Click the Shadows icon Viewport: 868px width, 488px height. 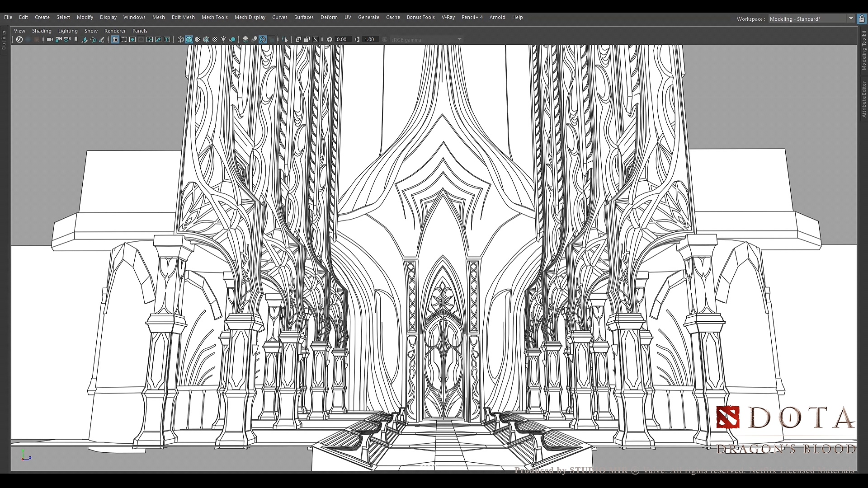tap(232, 39)
